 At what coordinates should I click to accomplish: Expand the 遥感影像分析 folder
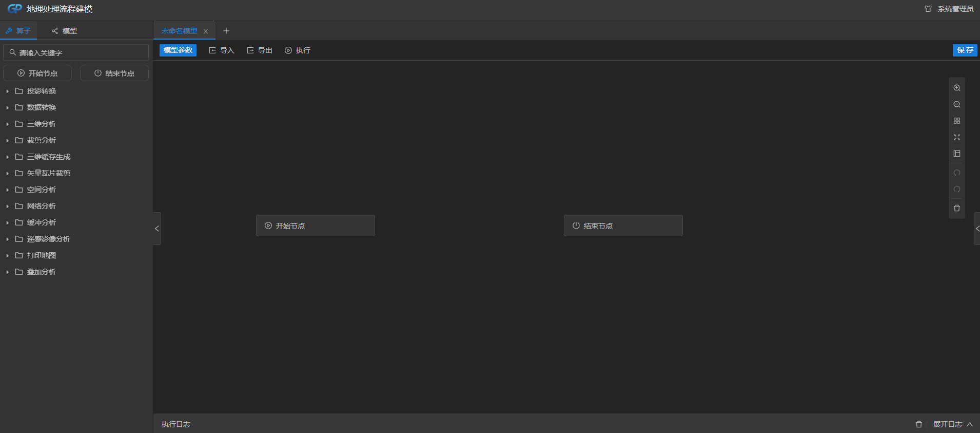48,239
